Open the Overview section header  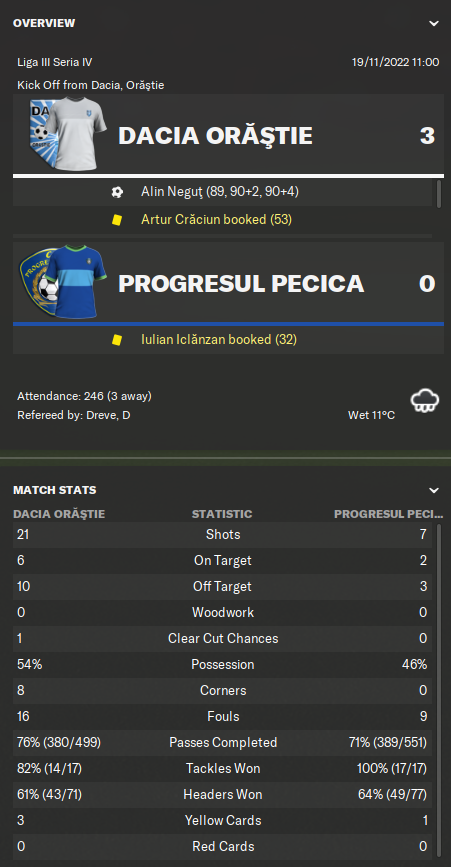[44, 23]
